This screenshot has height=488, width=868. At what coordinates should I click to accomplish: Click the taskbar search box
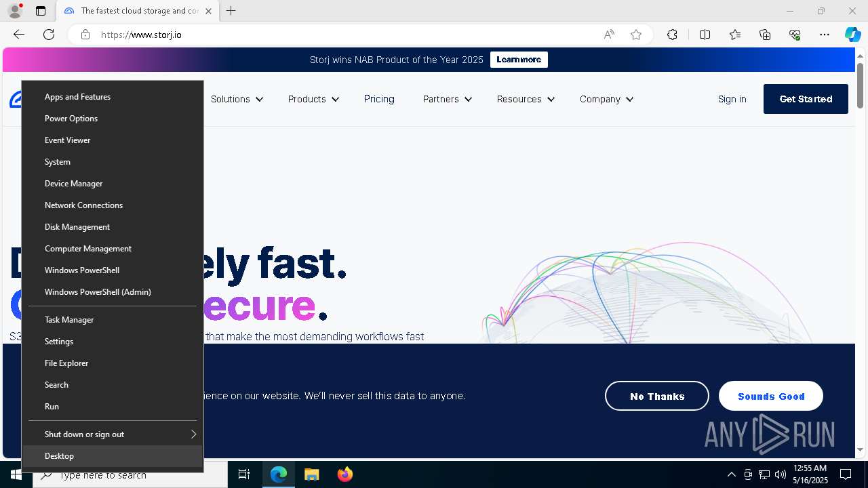point(130,474)
